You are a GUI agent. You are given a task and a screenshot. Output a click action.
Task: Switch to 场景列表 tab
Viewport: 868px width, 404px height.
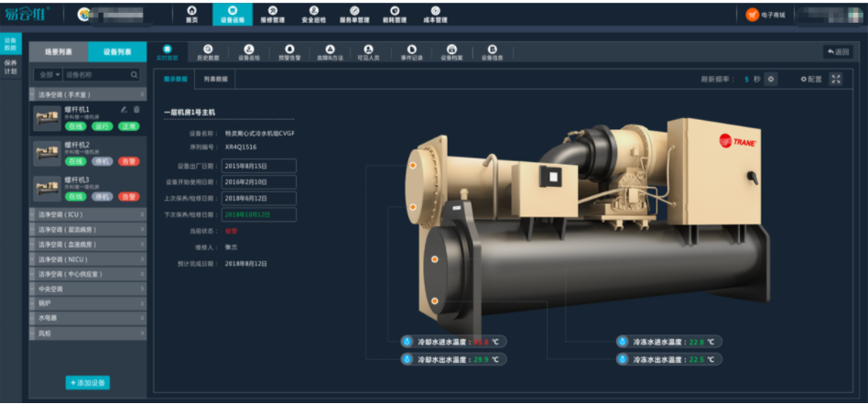(59, 52)
